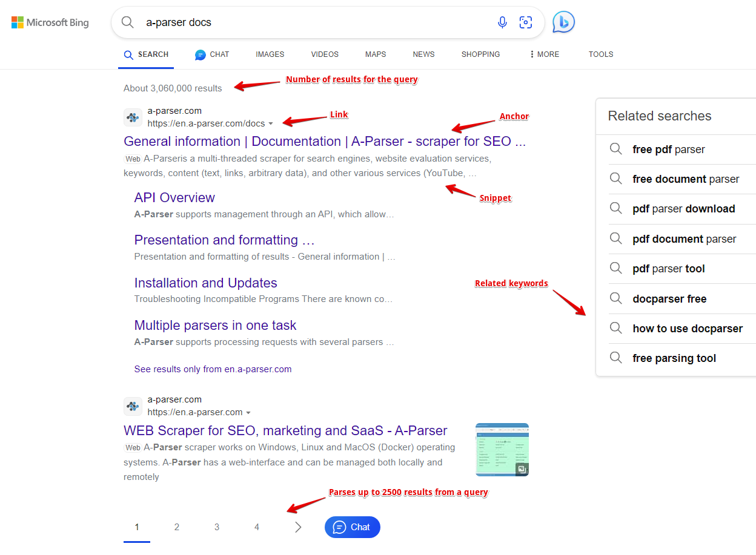This screenshot has height=555, width=756.
Task: Click the search magnifier icon in search box
Action: point(128,22)
